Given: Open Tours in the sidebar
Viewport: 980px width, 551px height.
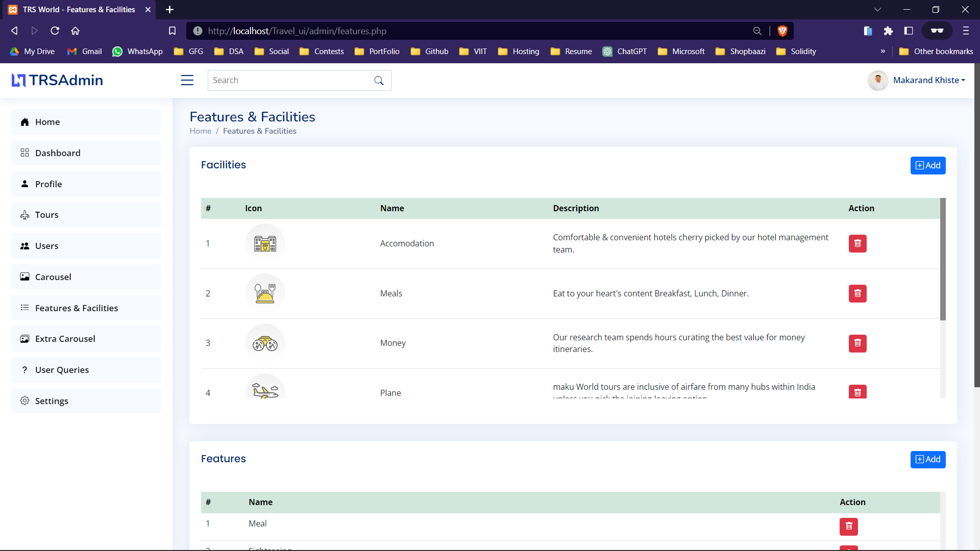Looking at the screenshot, I should click(x=86, y=215).
